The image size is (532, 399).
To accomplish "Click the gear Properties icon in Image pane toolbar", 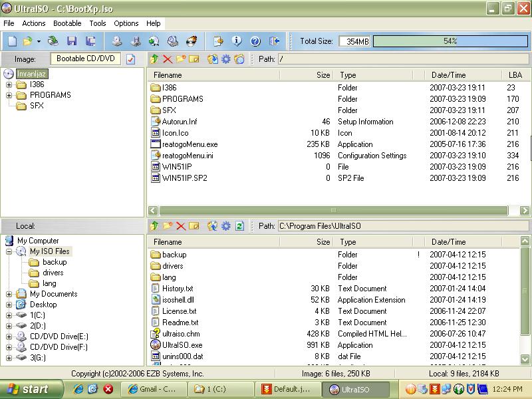I will (226, 59).
